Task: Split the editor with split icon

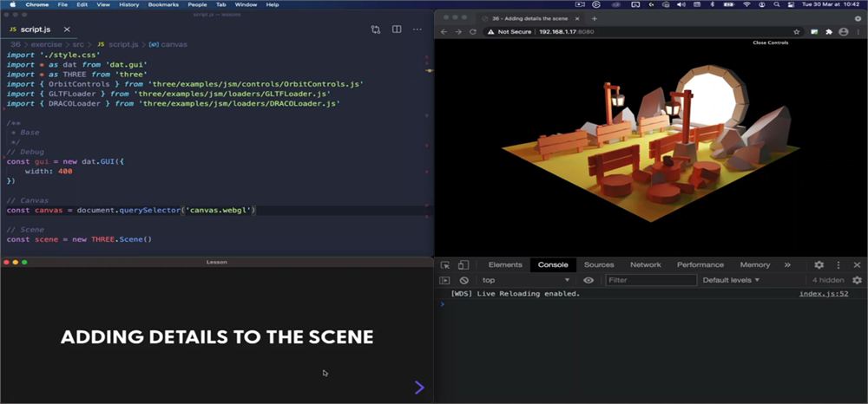Action: (x=397, y=29)
